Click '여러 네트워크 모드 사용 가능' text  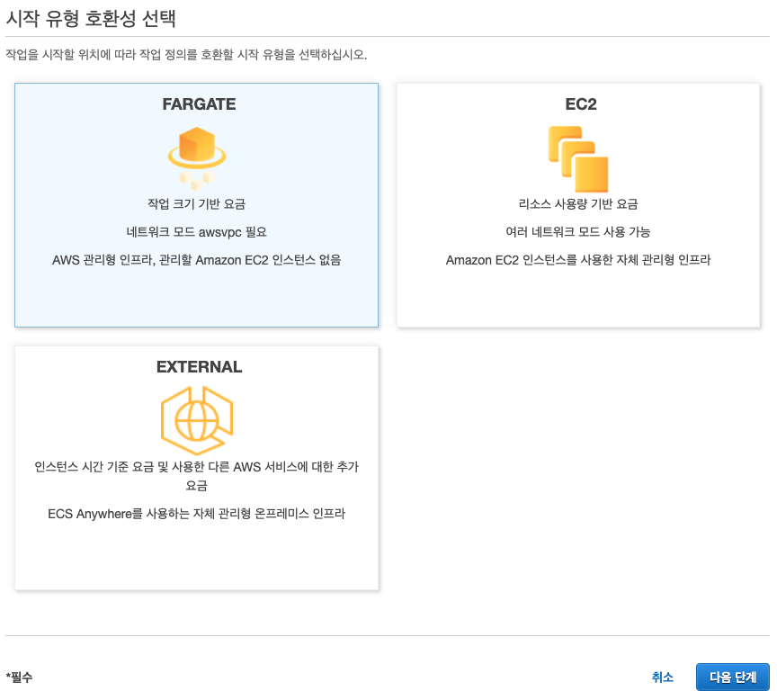pos(578,232)
